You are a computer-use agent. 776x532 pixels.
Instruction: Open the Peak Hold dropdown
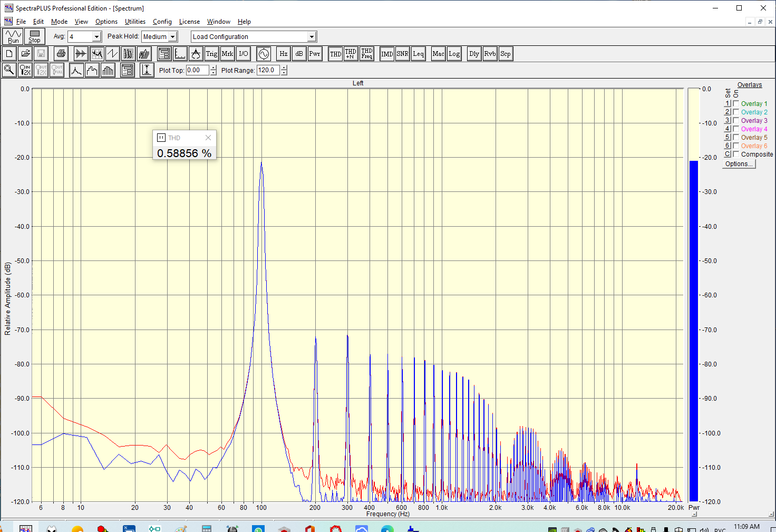172,36
